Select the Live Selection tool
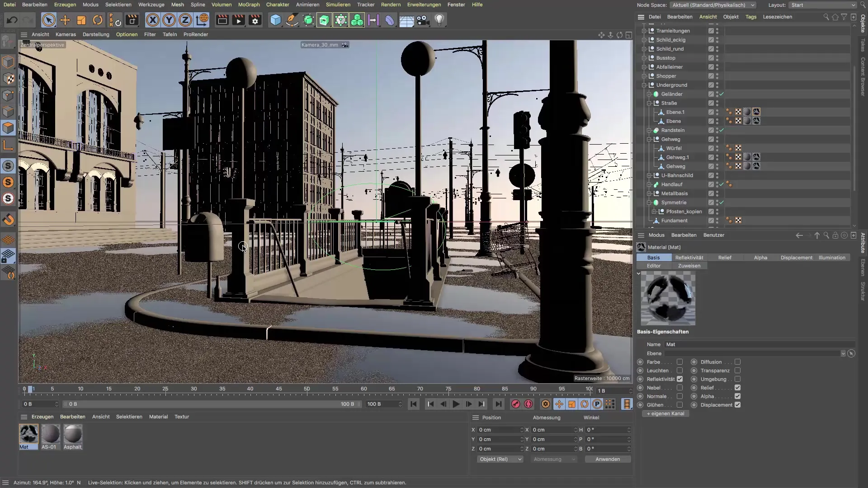 coord(49,20)
